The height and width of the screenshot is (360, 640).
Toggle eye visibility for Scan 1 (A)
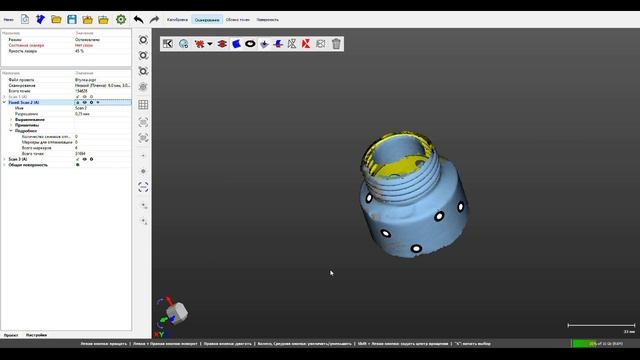coord(84,97)
